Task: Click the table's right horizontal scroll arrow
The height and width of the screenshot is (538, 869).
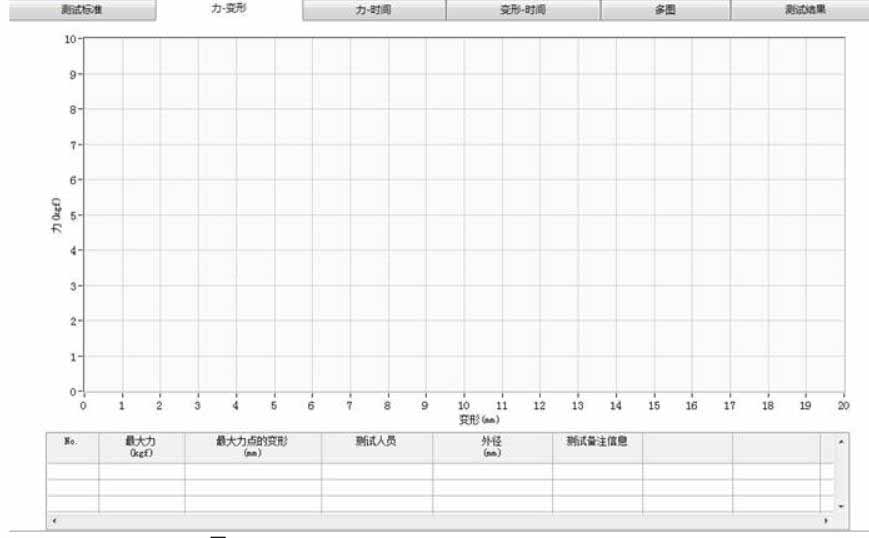Action: (x=826, y=521)
